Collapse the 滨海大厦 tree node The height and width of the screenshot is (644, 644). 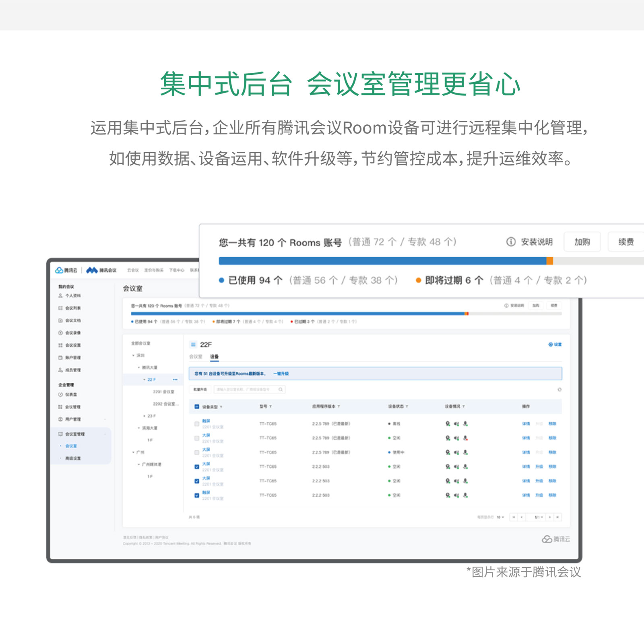coord(139,428)
